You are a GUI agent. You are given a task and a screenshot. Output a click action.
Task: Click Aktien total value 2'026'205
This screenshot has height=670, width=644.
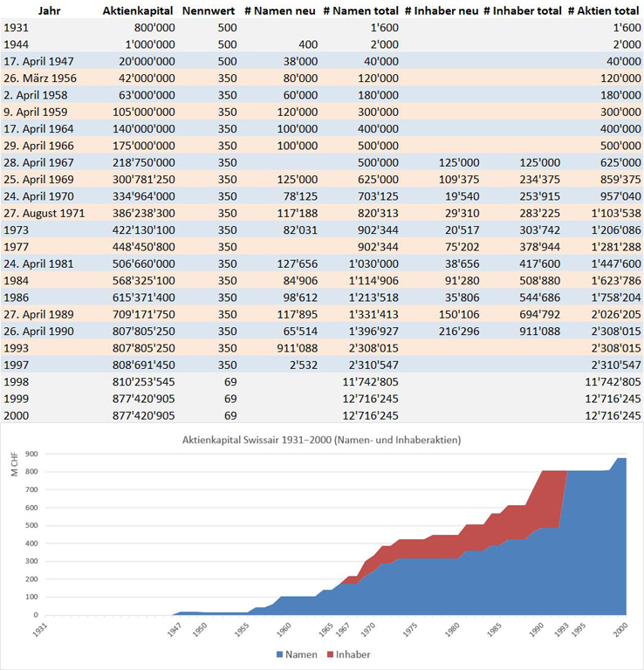pos(616,314)
